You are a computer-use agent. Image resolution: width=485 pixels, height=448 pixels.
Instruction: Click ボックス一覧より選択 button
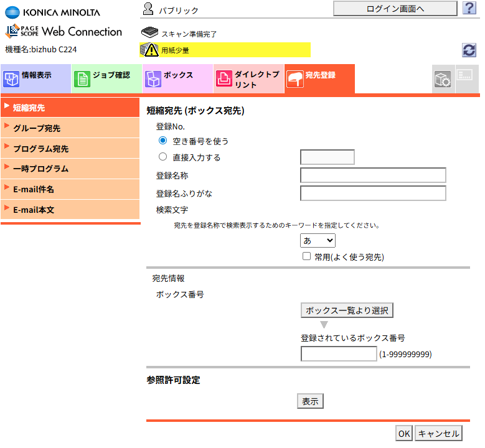[x=347, y=310]
